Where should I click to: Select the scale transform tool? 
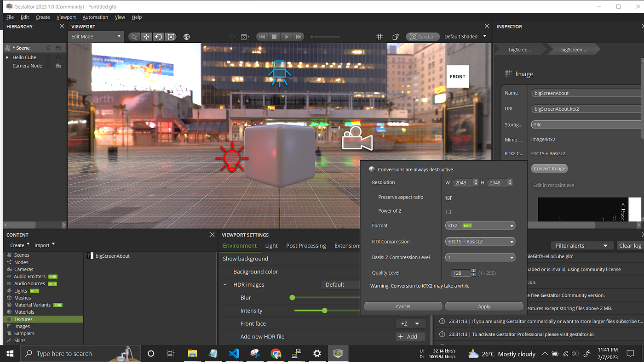[x=171, y=37]
